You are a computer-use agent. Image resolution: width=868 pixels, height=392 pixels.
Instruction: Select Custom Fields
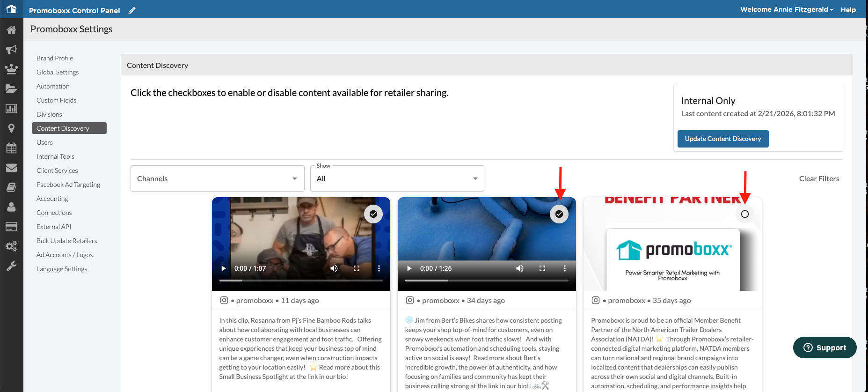point(56,100)
